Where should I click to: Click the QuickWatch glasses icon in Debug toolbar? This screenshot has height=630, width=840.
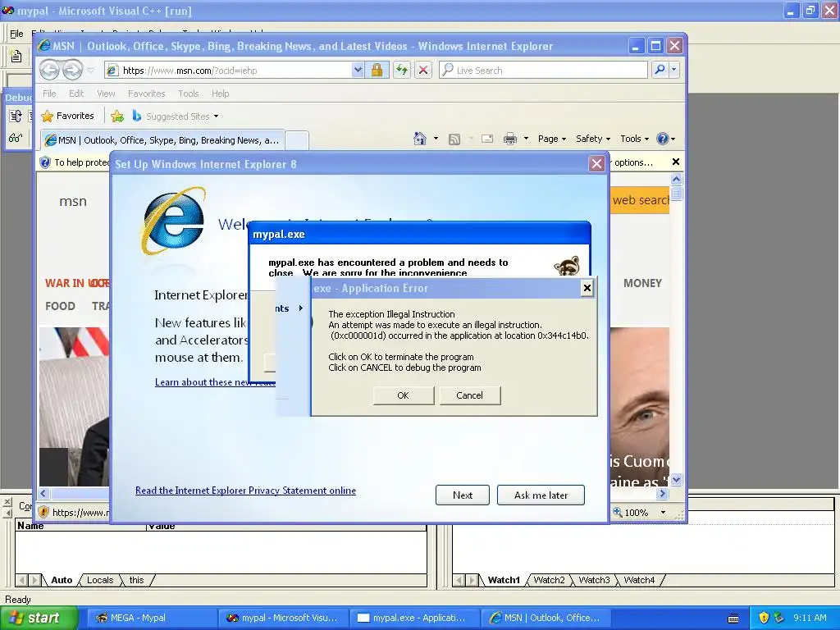(x=15, y=138)
